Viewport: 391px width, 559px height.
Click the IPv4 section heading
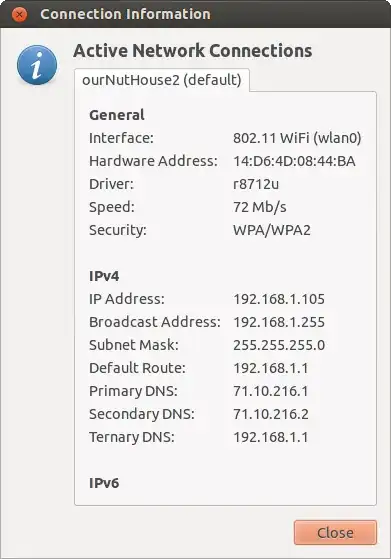104,276
